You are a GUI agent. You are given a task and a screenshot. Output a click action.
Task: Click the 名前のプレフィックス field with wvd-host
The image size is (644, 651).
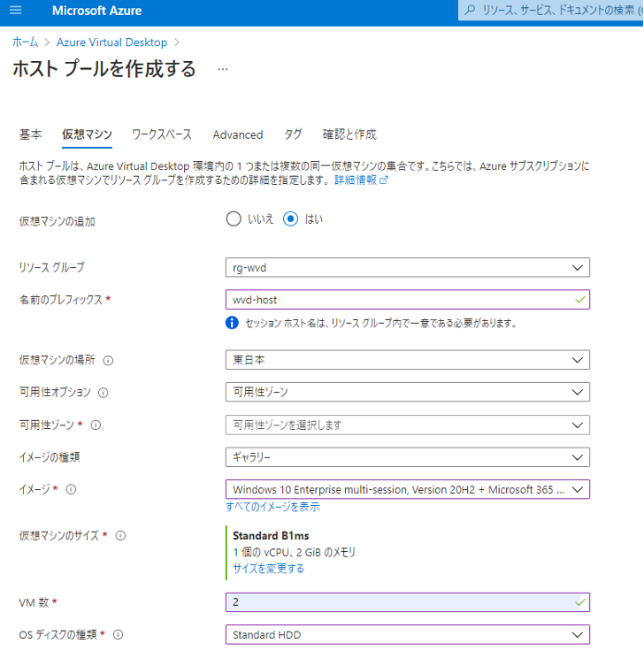coord(407,299)
